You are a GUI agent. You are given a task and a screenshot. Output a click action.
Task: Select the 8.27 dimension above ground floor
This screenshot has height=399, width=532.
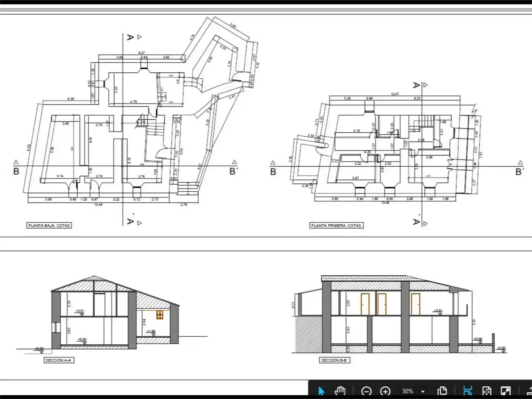coord(142,53)
